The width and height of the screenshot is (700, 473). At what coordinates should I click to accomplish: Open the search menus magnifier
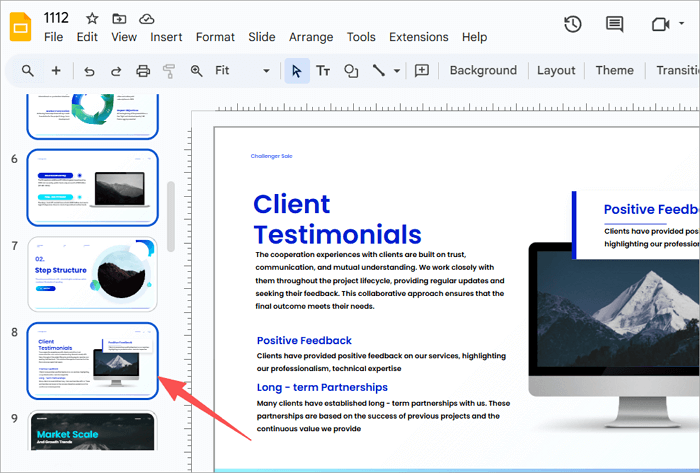pyautogui.click(x=28, y=71)
